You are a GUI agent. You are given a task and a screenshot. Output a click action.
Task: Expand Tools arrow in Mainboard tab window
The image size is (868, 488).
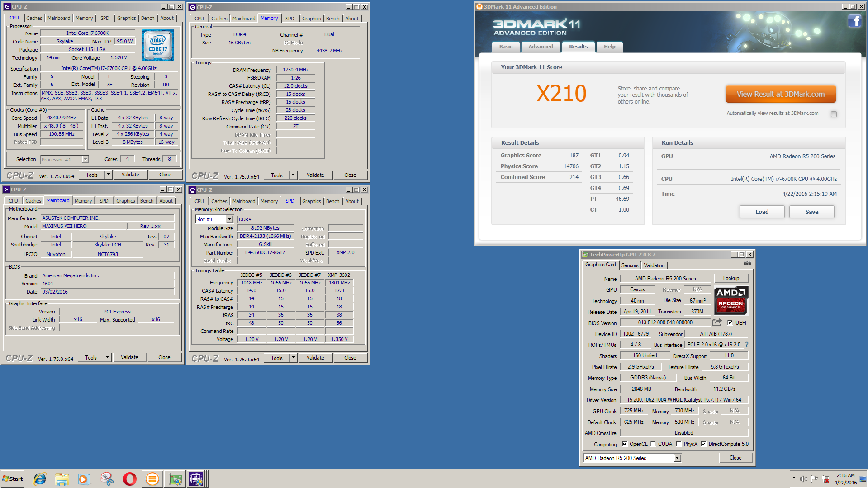click(107, 357)
